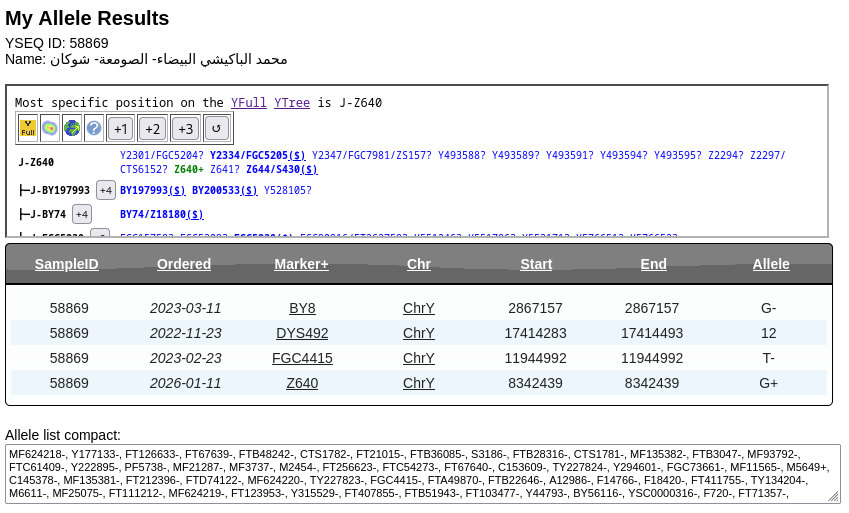Expand tree by +1 level
The image size is (849, 513).
coord(120,129)
